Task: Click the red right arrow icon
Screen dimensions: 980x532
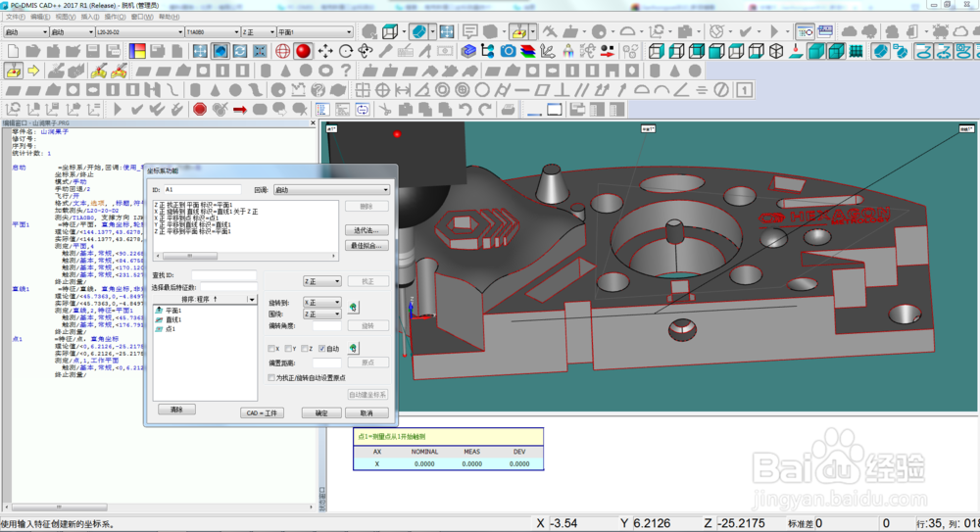Action: pyautogui.click(x=240, y=110)
